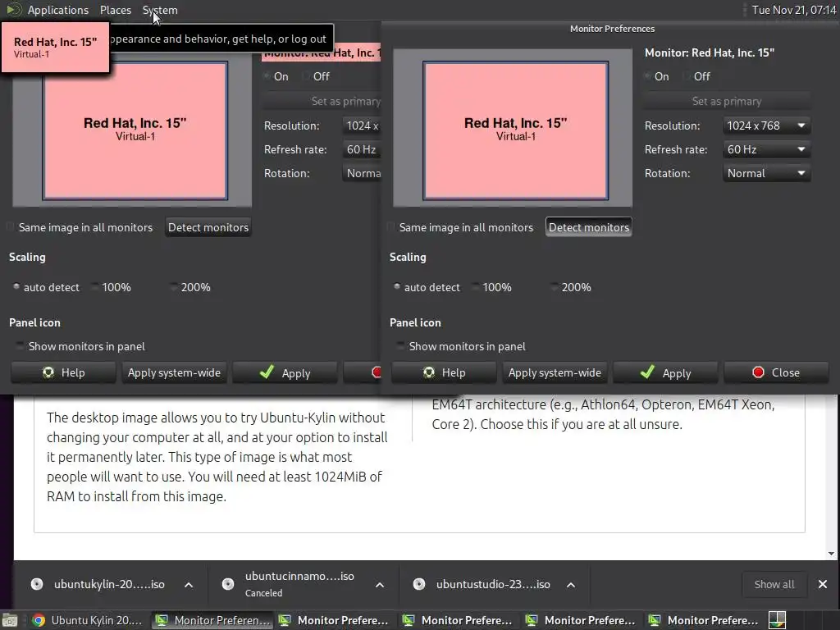Enable Show monitors in panel, background window
Screen dimensions: 840x630
[20, 345]
